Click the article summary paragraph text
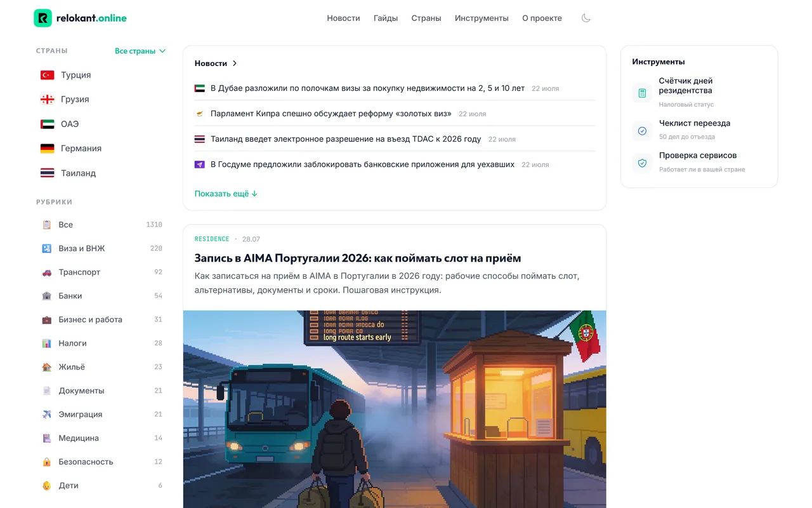This screenshot has height=508, width=812. pos(387,283)
